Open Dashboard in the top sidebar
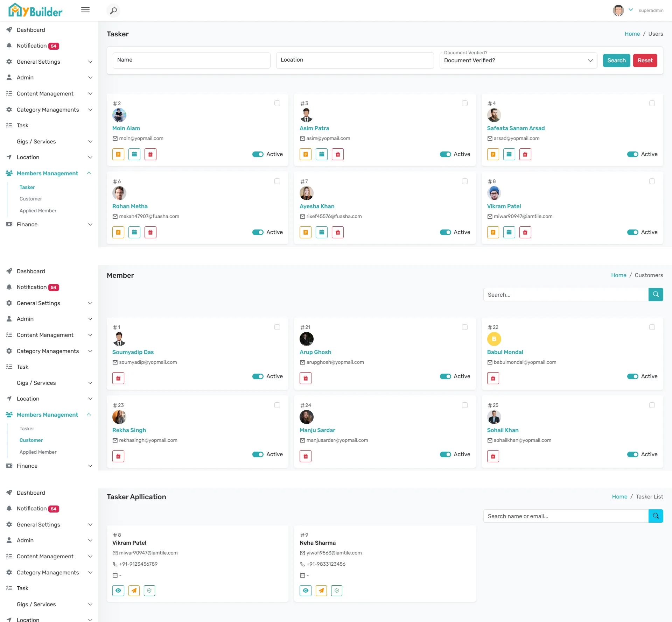Screen dimensions: 672x622 pos(31,30)
